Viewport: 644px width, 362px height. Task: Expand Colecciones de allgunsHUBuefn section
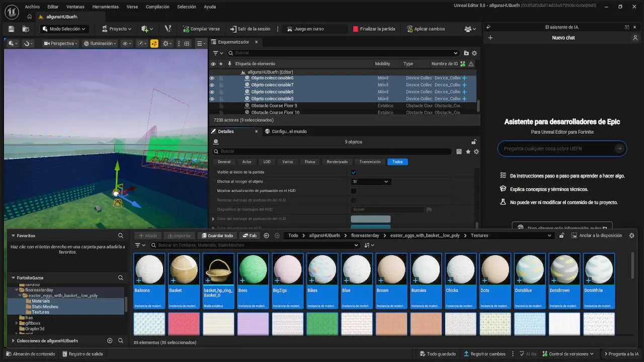click(13, 341)
